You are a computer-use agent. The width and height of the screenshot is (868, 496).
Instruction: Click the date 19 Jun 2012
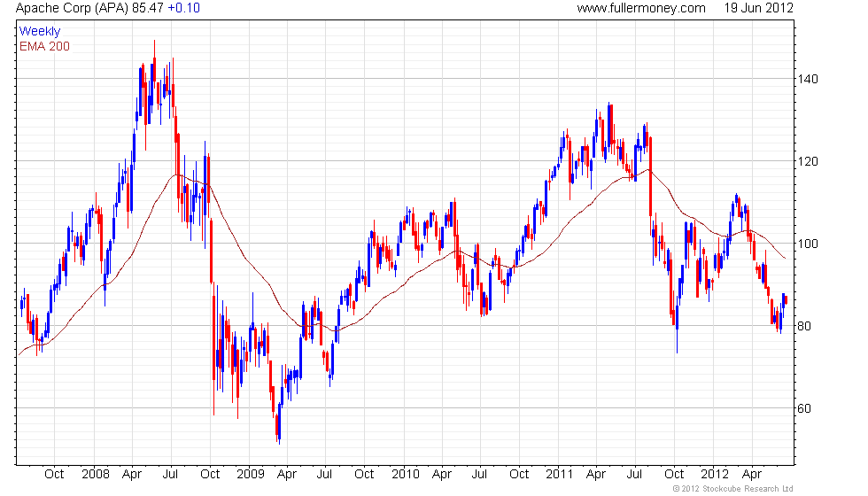pos(758,8)
